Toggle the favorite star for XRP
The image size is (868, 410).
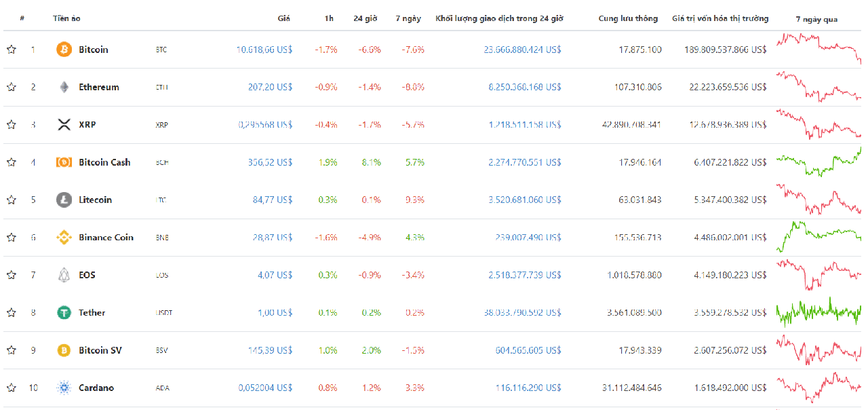[x=12, y=125]
